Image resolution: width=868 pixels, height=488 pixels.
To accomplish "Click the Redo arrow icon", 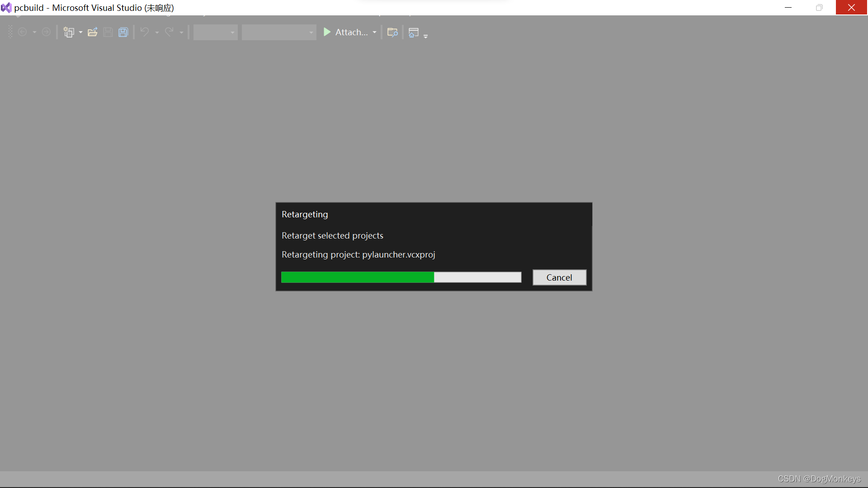I will pyautogui.click(x=169, y=32).
